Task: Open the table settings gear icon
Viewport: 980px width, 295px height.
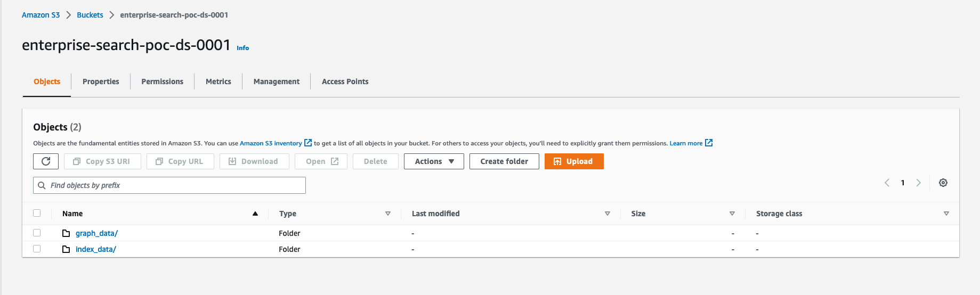Action: 943,183
